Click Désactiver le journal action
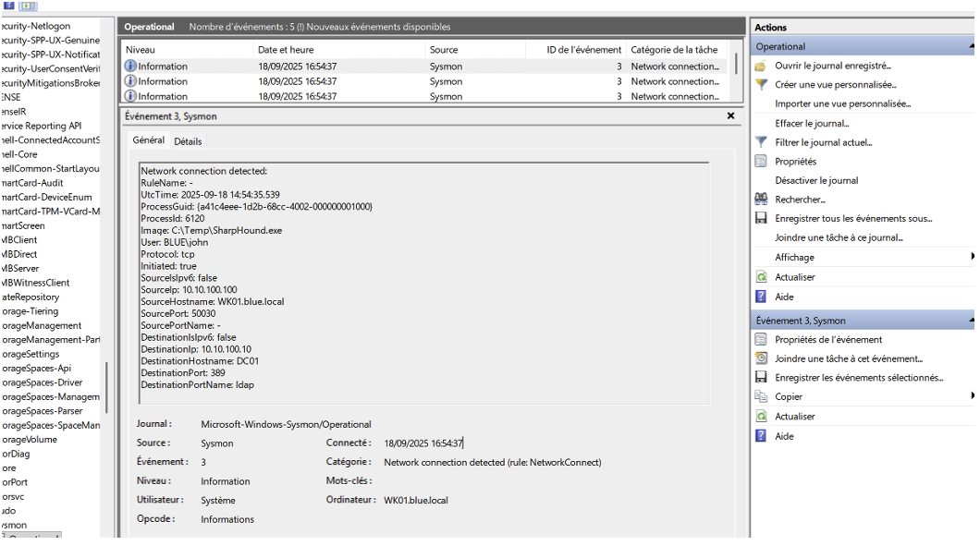Viewport: 980px width, 558px height. tap(816, 180)
